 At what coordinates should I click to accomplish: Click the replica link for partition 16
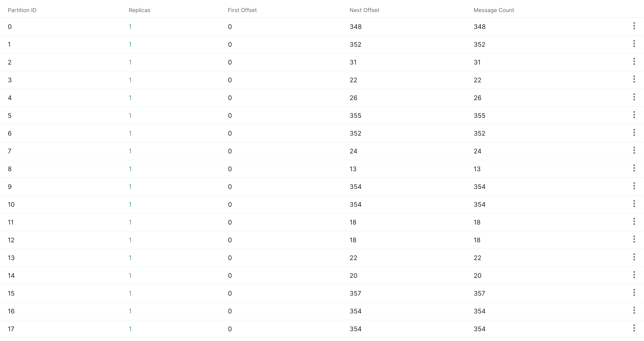(130, 311)
